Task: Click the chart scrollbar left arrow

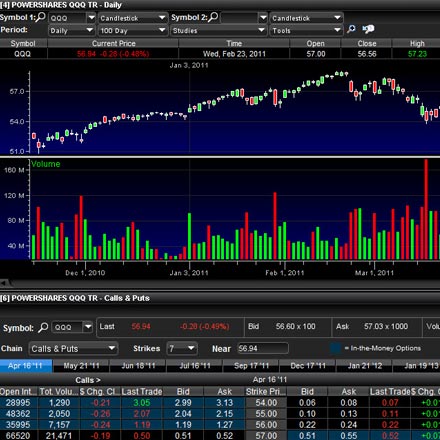Action: click(x=3, y=283)
